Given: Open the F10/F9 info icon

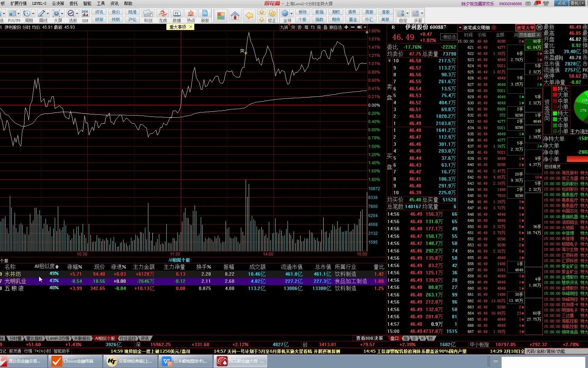Looking at the screenshot, I should [x=12, y=13].
